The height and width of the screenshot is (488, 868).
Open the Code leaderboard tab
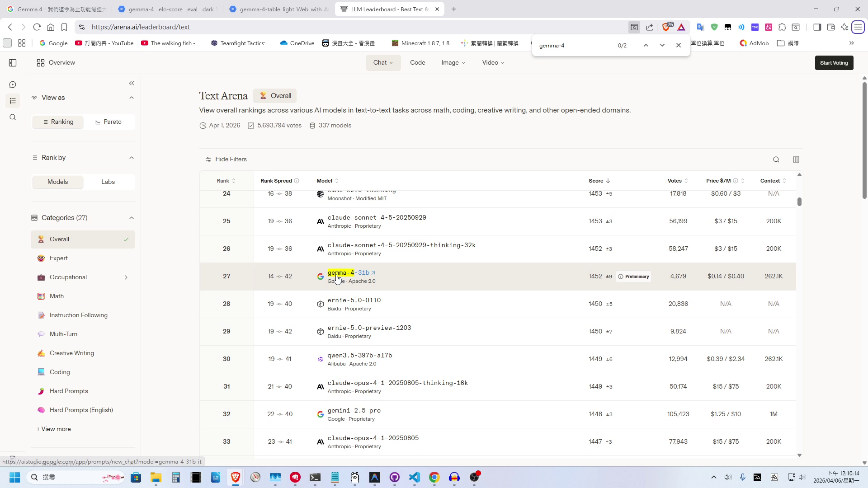pos(418,63)
